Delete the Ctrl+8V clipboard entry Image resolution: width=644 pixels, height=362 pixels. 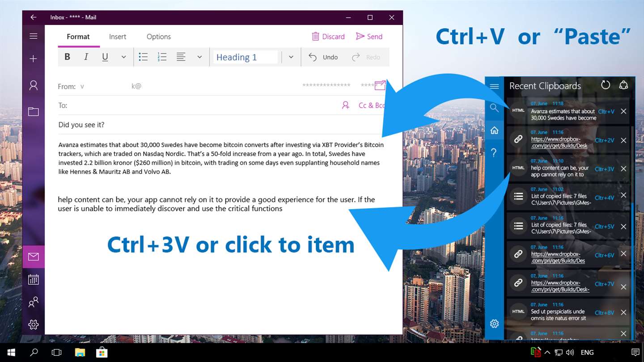click(623, 312)
